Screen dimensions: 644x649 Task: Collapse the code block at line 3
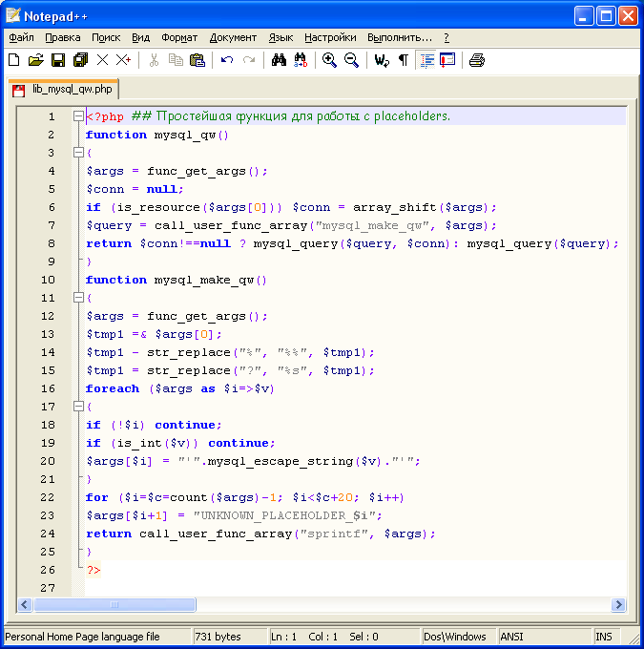pyautogui.click(x=78, y=153)
